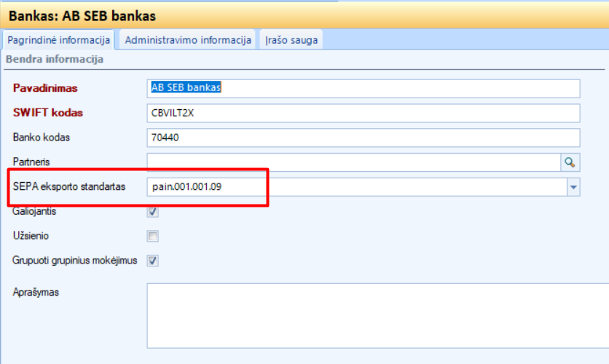The height and width of the screenshot is (364, 609).
Task: Click SEPA eksporto standartas label
Action: tap(69, 186)
